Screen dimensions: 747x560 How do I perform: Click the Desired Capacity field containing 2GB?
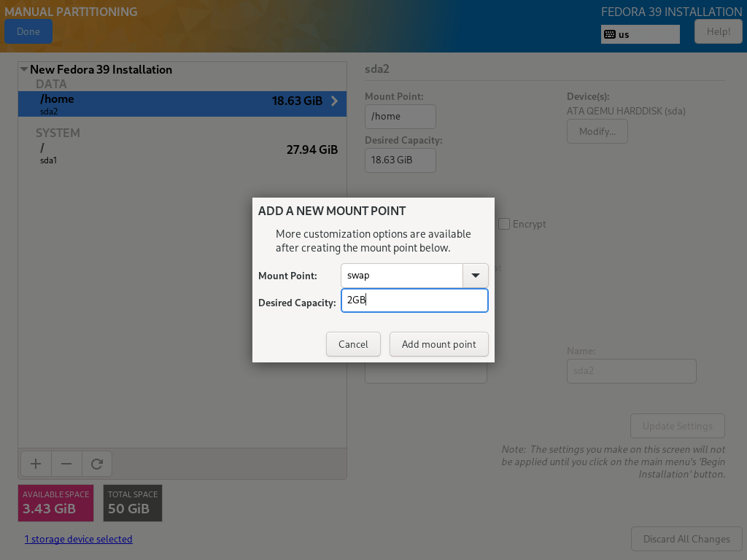point(414,300)
